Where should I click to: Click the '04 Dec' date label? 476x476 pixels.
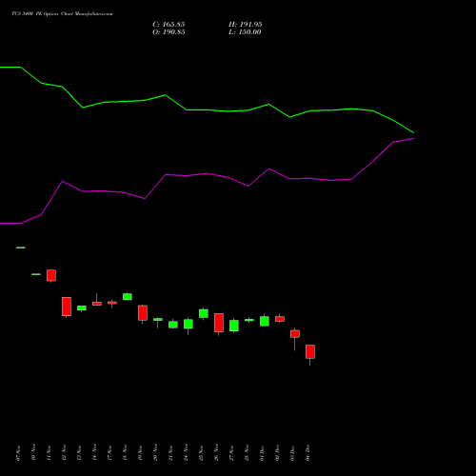tap(307, 453)
